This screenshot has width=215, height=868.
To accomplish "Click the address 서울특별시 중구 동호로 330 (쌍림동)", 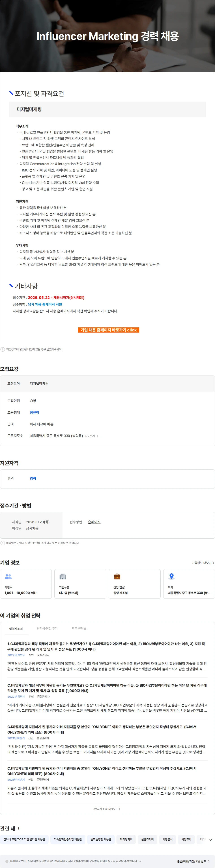I will tap(56, 436).
